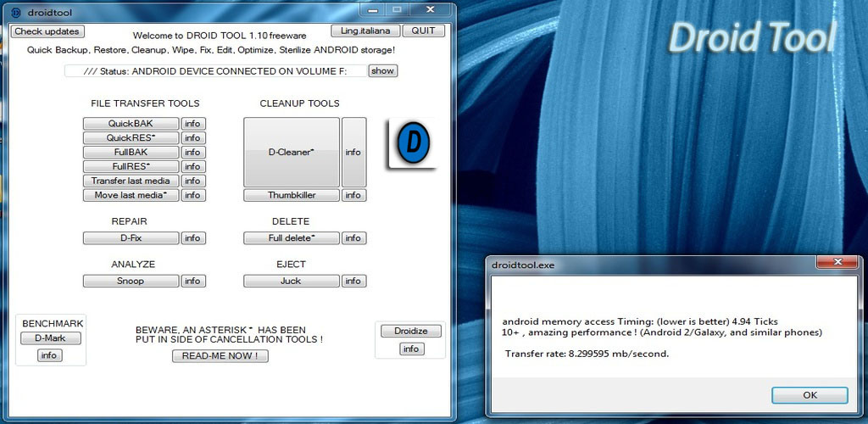
Task: Click 'Welcome to DROID TOOL 1.10 freeware' text
Action: 220,36
